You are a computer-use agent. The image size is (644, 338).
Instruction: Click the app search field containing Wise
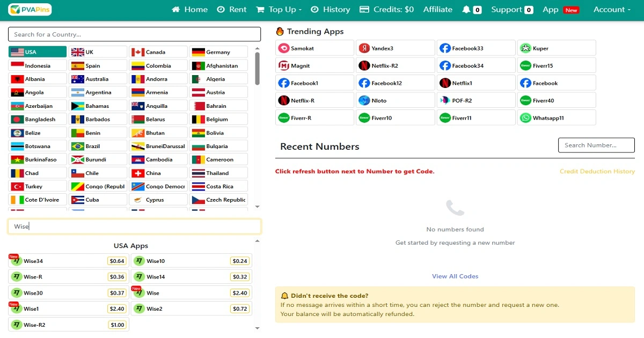134,226
